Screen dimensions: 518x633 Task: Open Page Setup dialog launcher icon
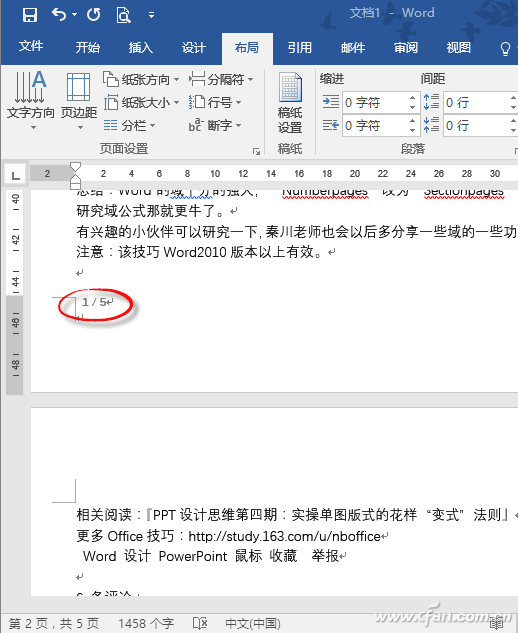(x=256, y=151)
